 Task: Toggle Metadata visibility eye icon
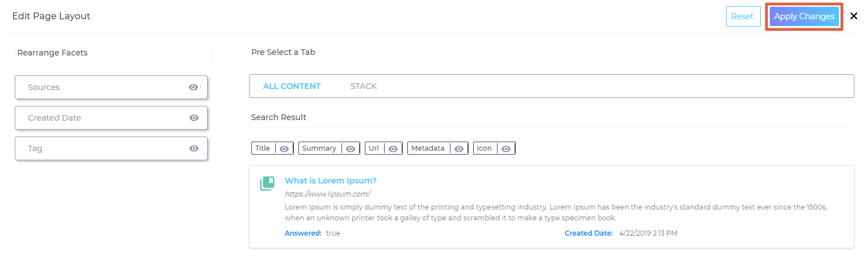click(459, 148)
